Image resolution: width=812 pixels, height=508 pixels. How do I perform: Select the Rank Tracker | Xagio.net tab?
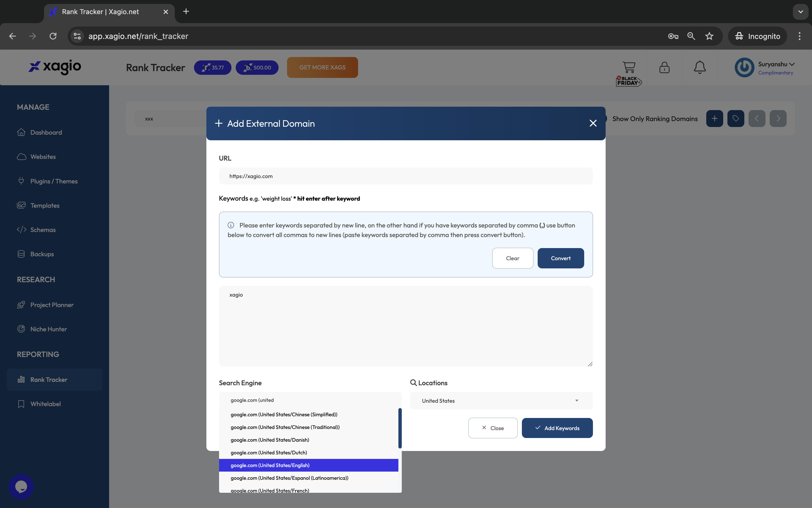tap(109, 12)
